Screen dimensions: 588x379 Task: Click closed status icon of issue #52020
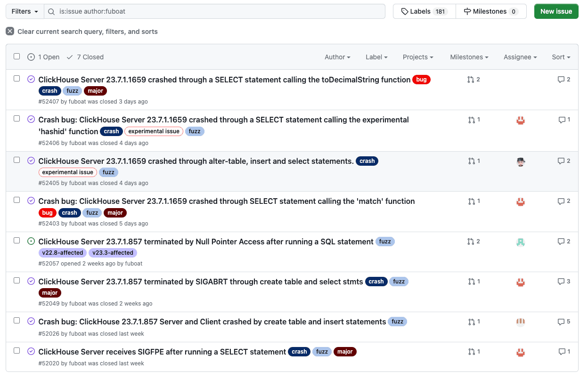pos(31,351)
